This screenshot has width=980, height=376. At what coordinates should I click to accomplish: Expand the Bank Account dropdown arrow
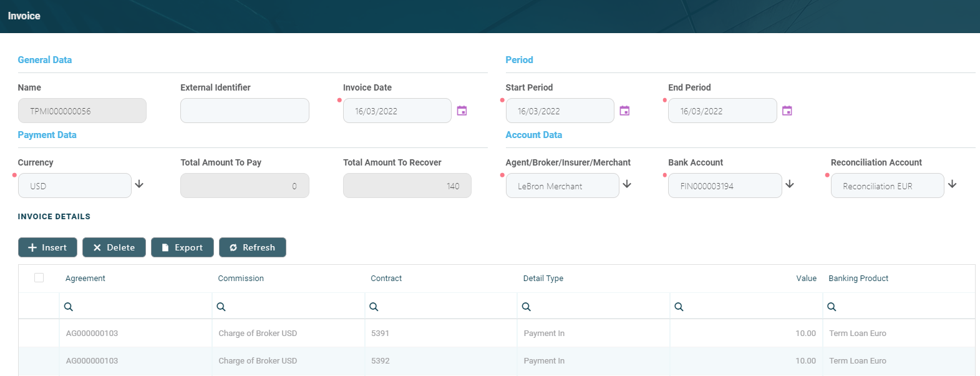pyautogui.click(x=790, y=184)
